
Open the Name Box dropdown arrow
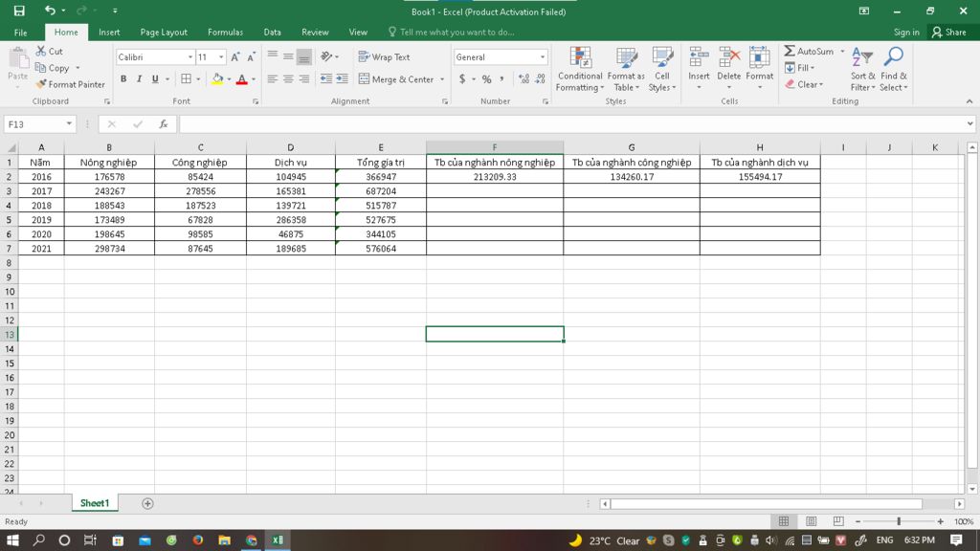(x=69, y=124)
